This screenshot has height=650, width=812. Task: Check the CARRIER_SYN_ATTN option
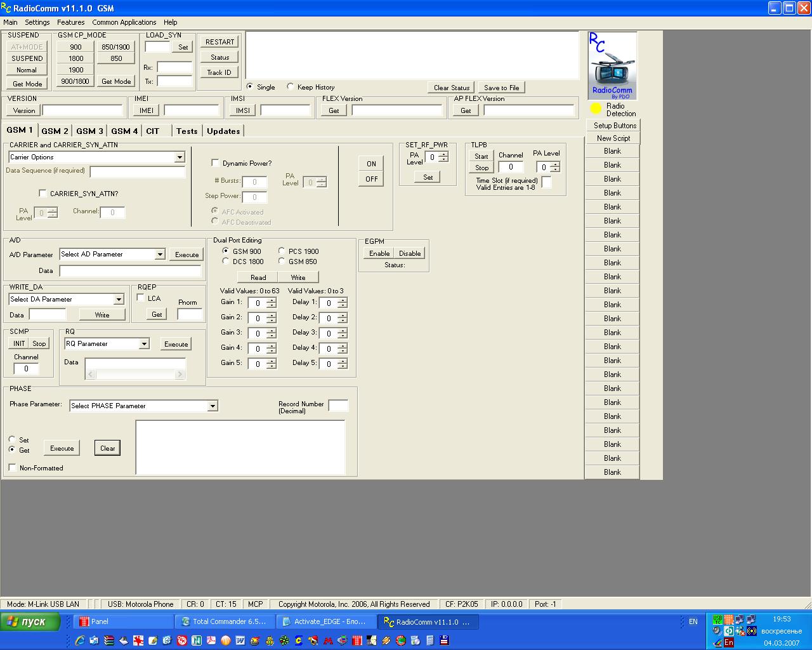43,194
